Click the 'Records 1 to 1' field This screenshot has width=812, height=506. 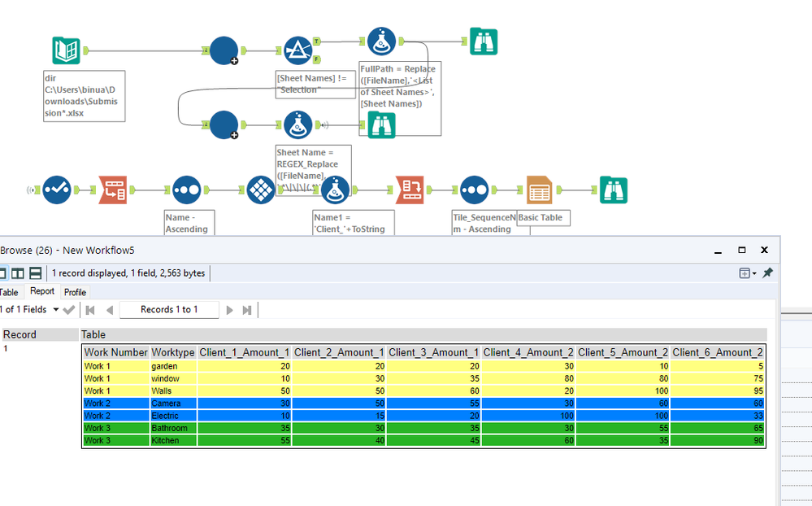click(169, 309)
